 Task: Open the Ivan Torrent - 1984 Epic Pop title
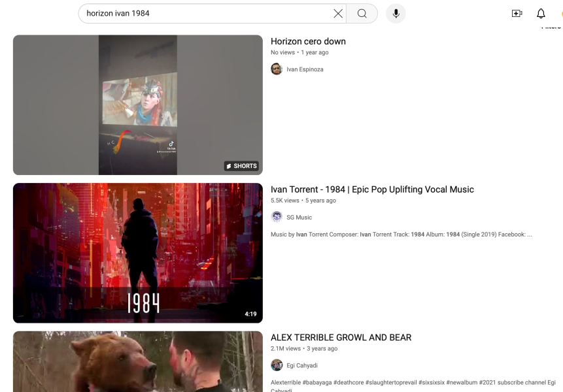pyautogui.click(x=372, y=189)
